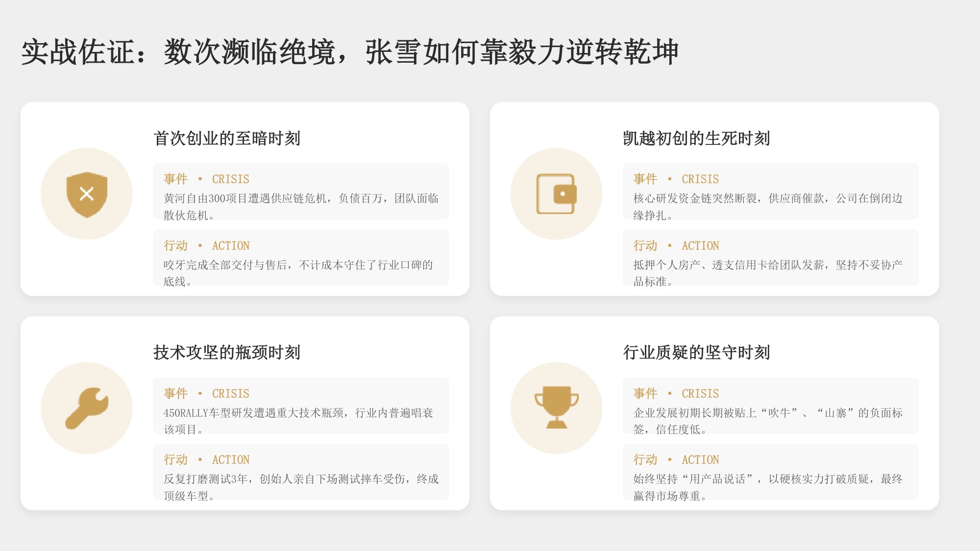This screenshot has width=980, height=551.
Task: Click the shield with X crisis icon
Action: click(x=87, y=194)
